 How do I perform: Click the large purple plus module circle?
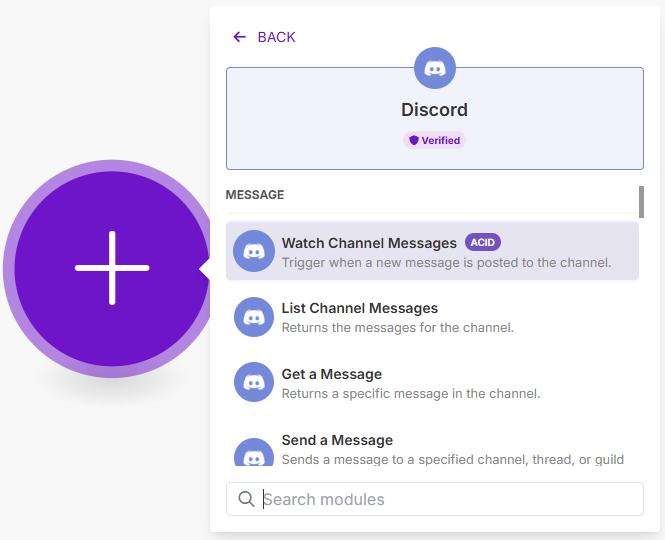[112, 268]
